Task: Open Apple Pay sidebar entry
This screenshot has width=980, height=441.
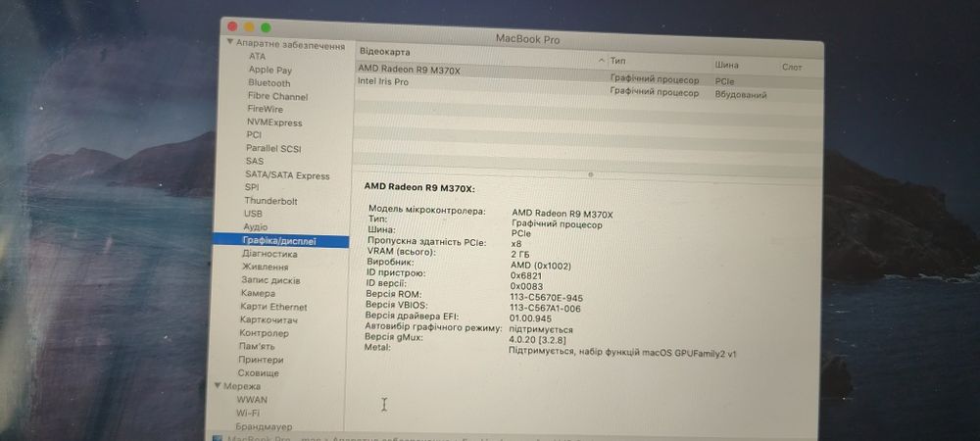Action: click(x=270, y=70)
